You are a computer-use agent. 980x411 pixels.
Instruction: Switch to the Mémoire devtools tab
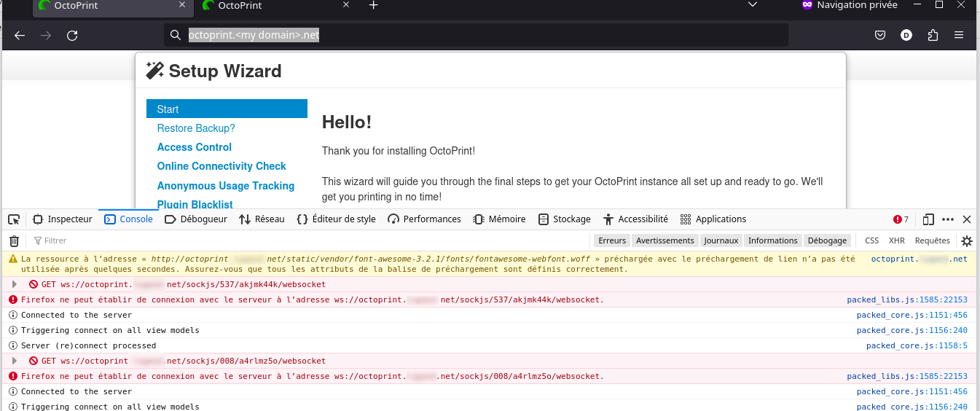click(499, 219)
